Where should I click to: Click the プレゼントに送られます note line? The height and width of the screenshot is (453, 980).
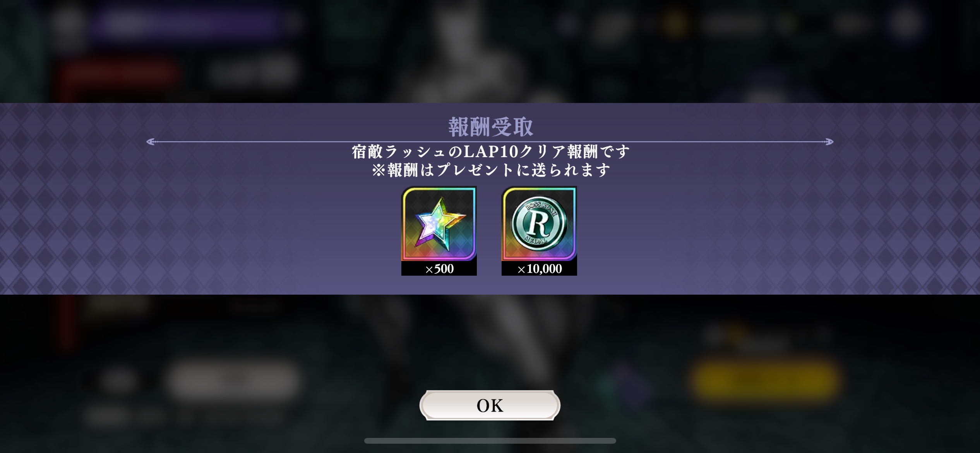point(490,170)
